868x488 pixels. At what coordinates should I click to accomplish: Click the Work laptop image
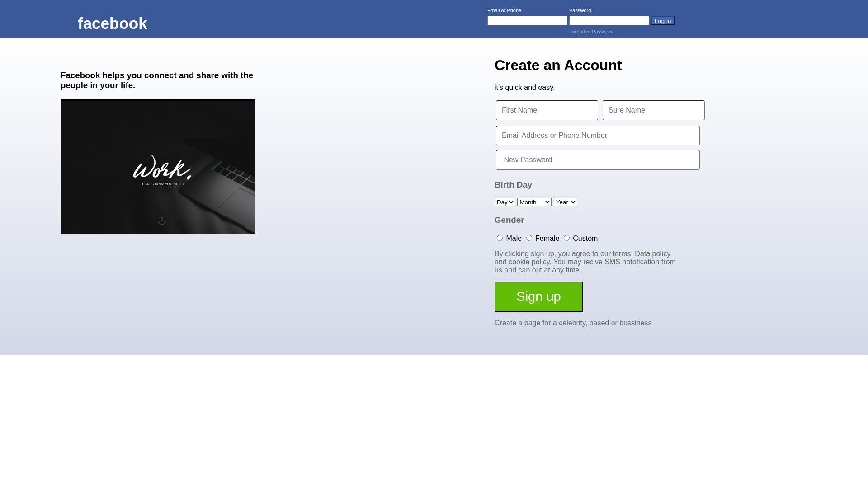pos(158,166)
